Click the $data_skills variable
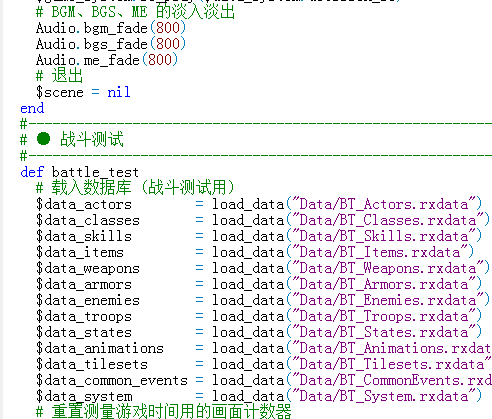This screenshot has width=492, height=419. coord(84,236)
